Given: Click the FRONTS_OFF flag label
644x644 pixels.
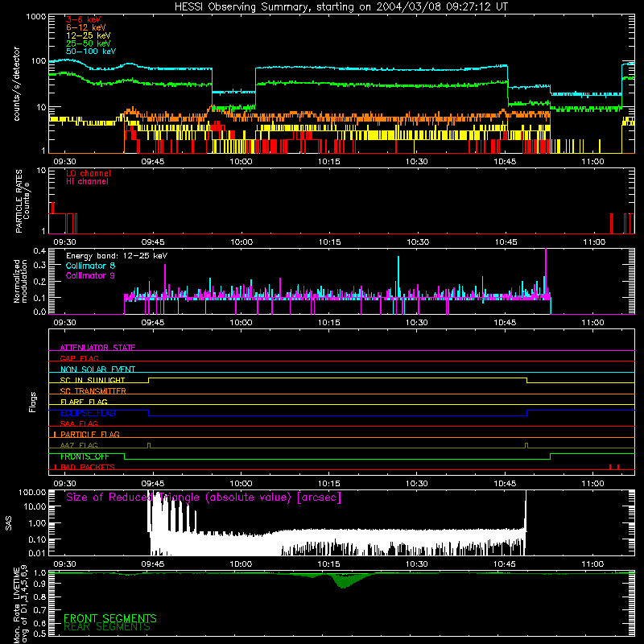Looking at the screenshot, I should [85, 456].
